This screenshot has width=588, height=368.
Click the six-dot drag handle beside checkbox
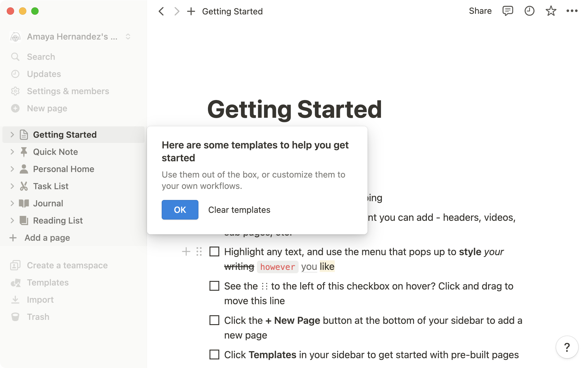tap(199, 252)
